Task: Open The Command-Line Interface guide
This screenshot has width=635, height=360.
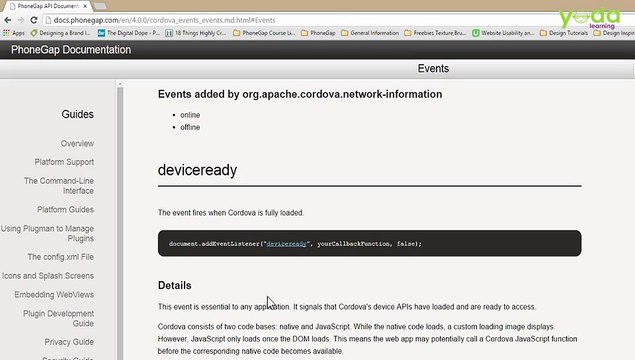Action: (x=59, y=186)
